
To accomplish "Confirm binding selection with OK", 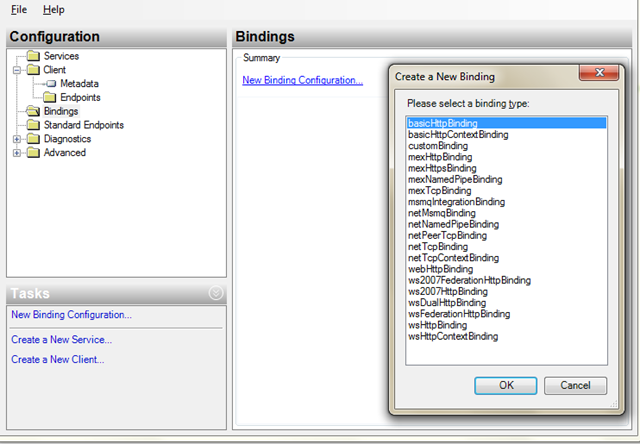I will (505, 385).
